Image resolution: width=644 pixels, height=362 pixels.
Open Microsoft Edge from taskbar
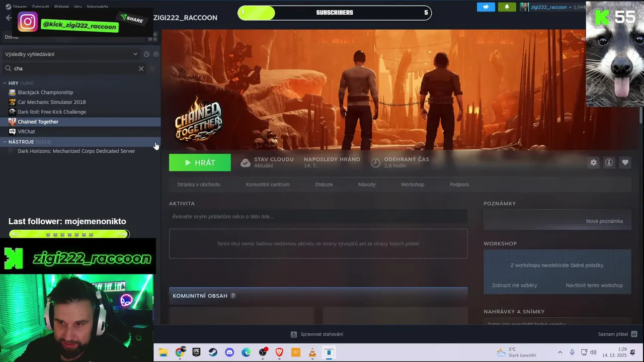point(246,352)
